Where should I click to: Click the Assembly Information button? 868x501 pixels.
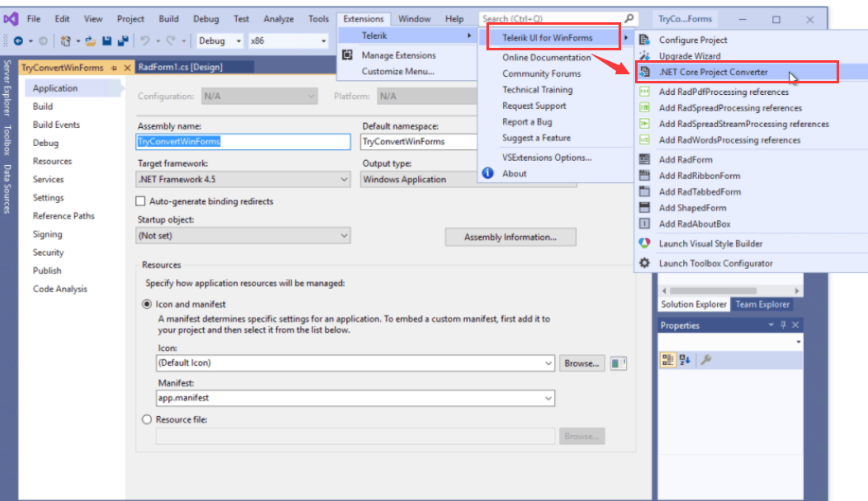(510, 237)
